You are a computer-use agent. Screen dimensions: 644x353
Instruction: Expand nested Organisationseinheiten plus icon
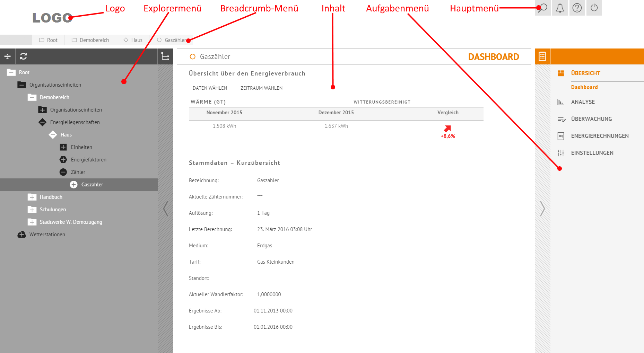tap(43, 110)
